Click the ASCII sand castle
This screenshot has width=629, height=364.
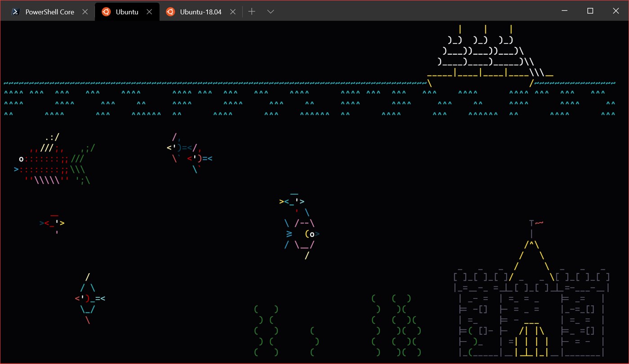(531, 289)
